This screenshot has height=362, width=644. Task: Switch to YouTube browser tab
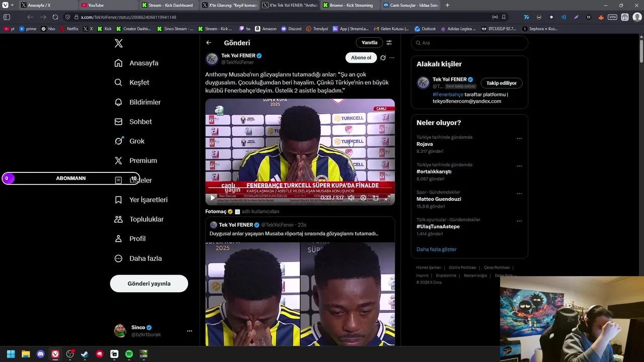pos(108,5)
